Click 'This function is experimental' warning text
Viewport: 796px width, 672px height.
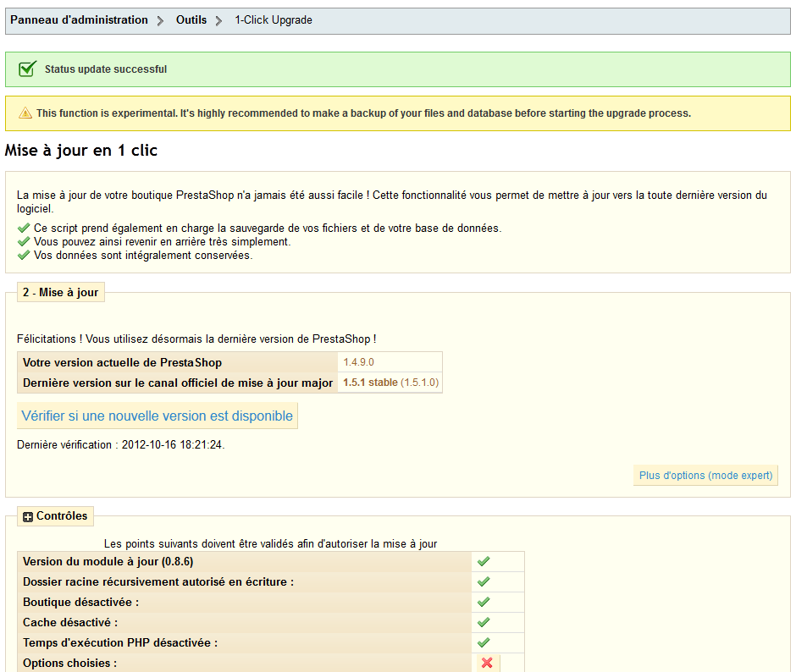(363, 113)
